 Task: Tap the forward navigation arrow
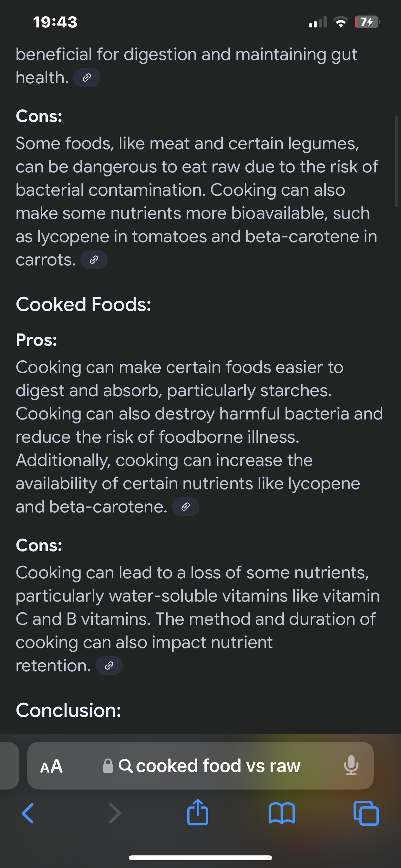tap(115, 813)
